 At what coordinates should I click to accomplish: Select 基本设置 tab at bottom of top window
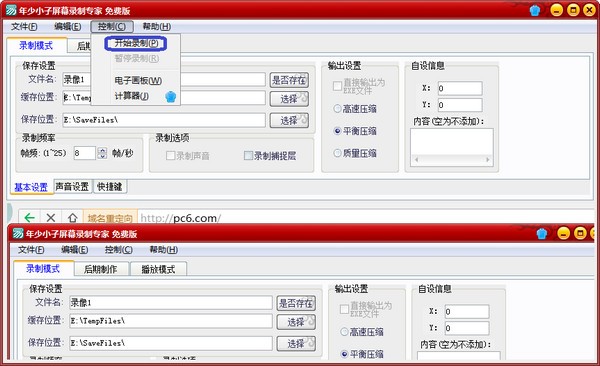coord(31,187)
